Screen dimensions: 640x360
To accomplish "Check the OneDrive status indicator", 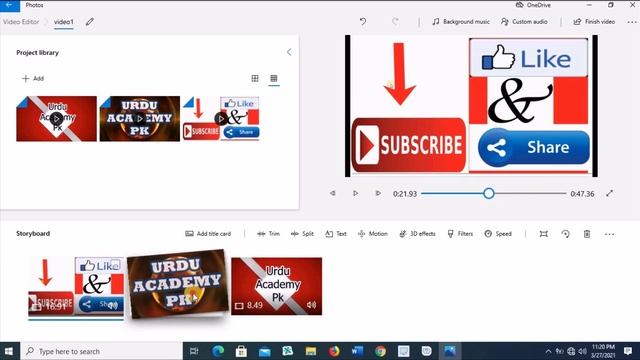I will click(x=533, y=5).
